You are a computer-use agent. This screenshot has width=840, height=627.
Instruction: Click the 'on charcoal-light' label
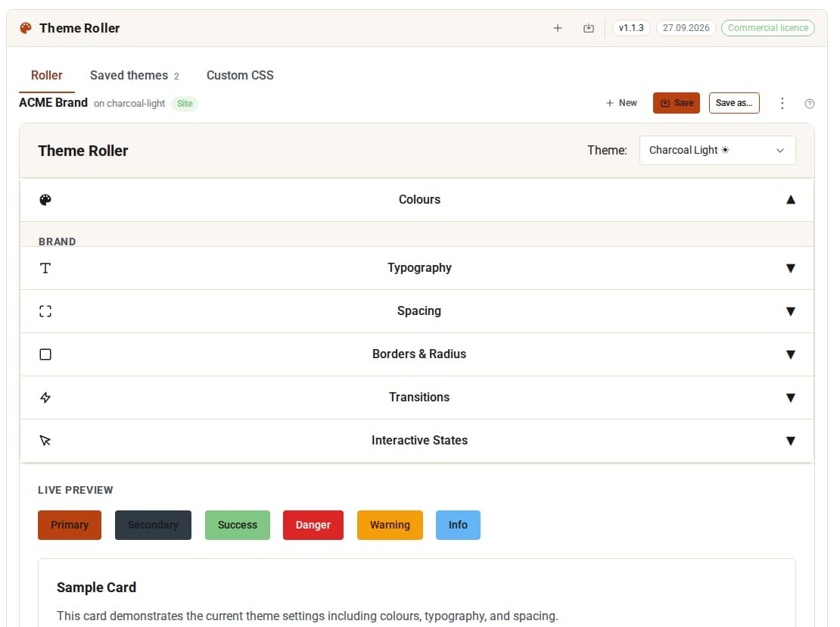click(129, 104)
